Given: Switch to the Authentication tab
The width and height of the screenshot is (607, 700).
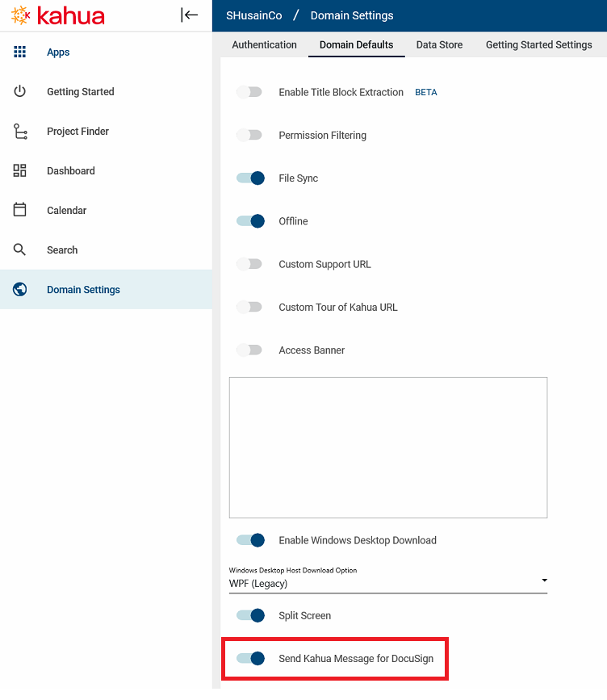Looking at the screenshot, I should pos(264,45).
